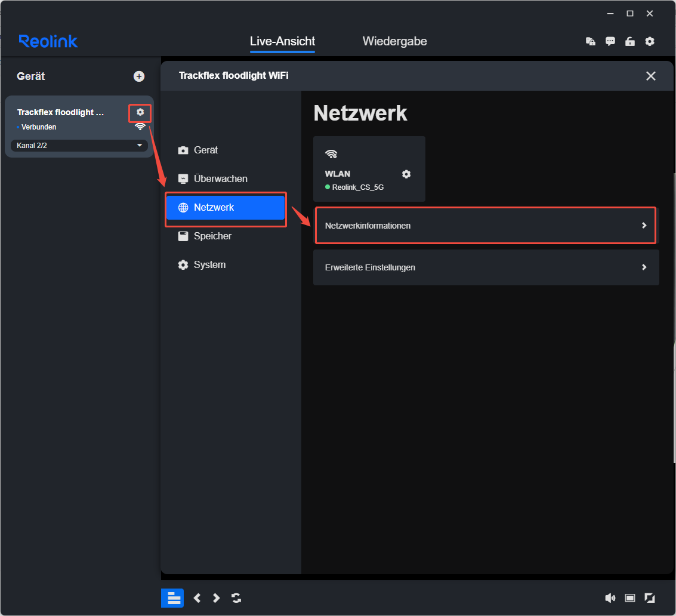Click the WiFi signal icon under device
This screenshot has width=676, height=616.
(x=140, y=127)
